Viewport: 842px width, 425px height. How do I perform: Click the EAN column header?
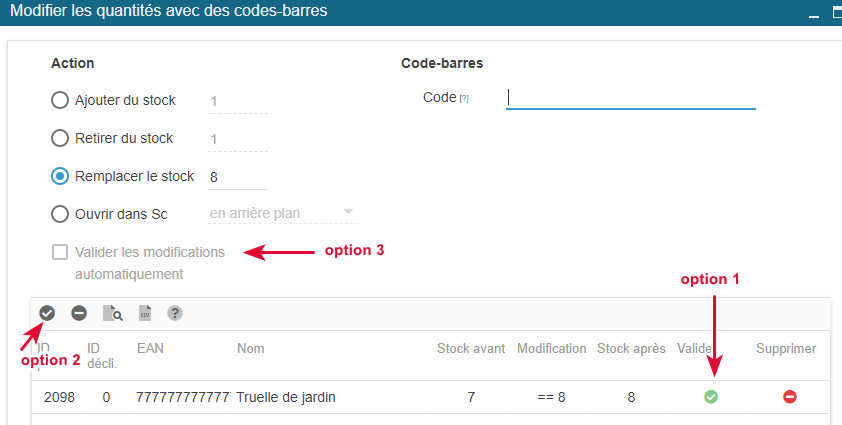(x=149, y=348)
